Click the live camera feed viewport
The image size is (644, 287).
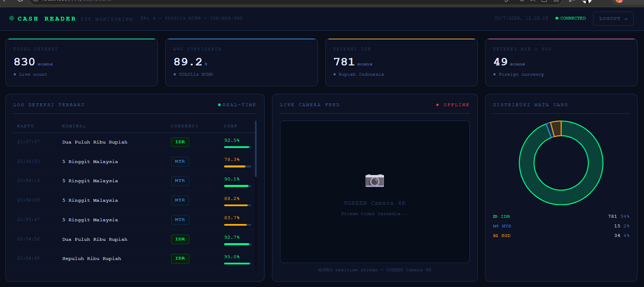pyautogui.click(x=375, y=192)
